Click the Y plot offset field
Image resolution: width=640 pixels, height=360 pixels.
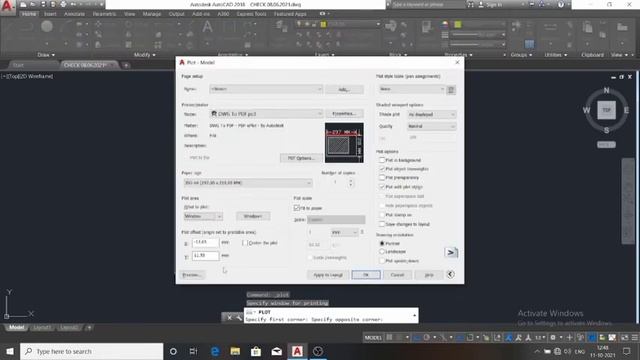click(x=205, y=256)
